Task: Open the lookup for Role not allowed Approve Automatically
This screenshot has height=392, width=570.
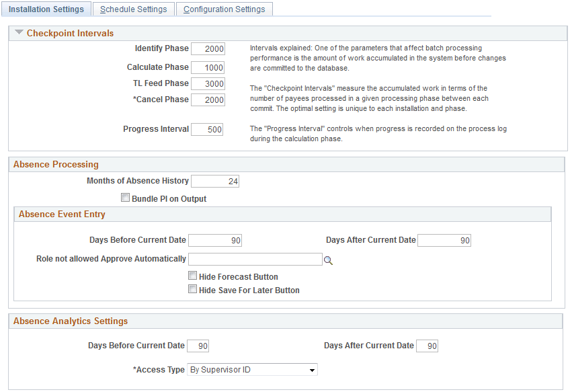Action: [x=328, y=260]
